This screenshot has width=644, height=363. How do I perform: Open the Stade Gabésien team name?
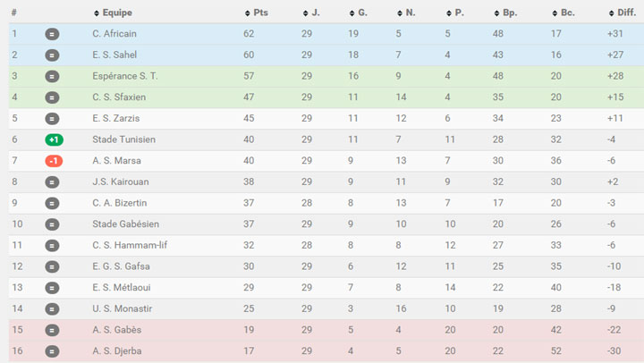tap(125, 224)
